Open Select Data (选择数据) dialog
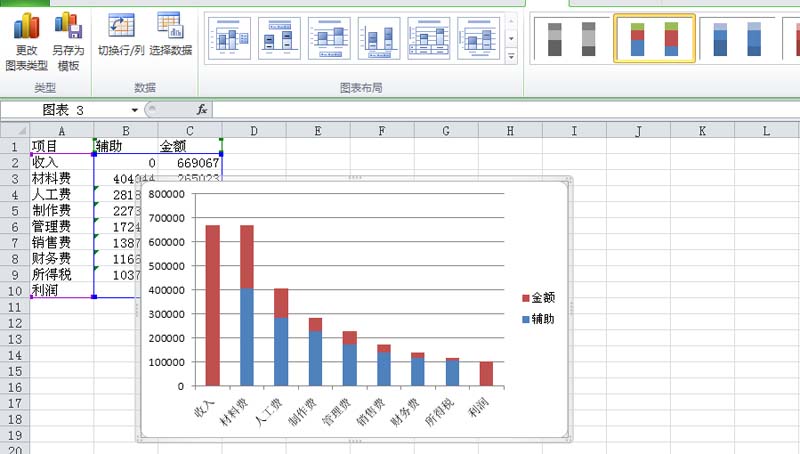The image size is (800, 454). pos(170,35)
